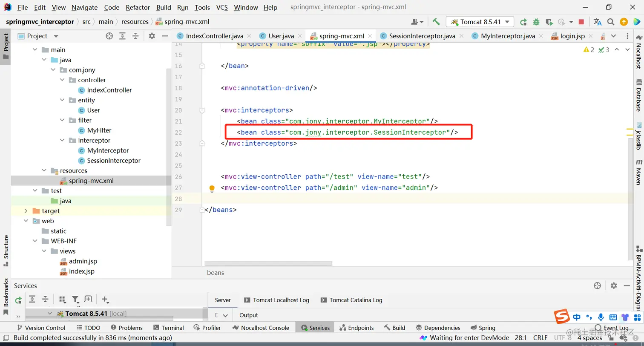Collapse the interceptor package node
Image resolution: width=644 pixels, height=346 pixels.
pos(62,141)
